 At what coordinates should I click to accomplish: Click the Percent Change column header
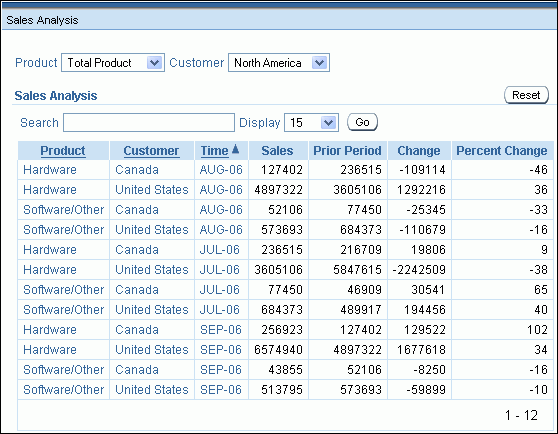click(x=502, y=151)
